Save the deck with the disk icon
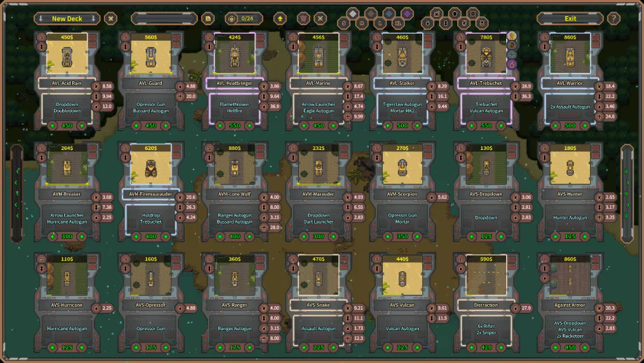Screen dimensions: 644x363 pos(208,18)
